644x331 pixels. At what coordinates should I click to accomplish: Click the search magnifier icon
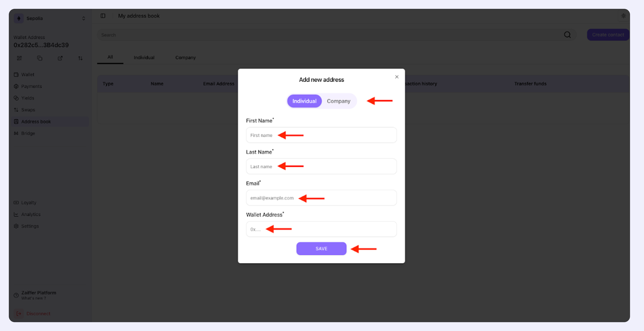[567, 35]
